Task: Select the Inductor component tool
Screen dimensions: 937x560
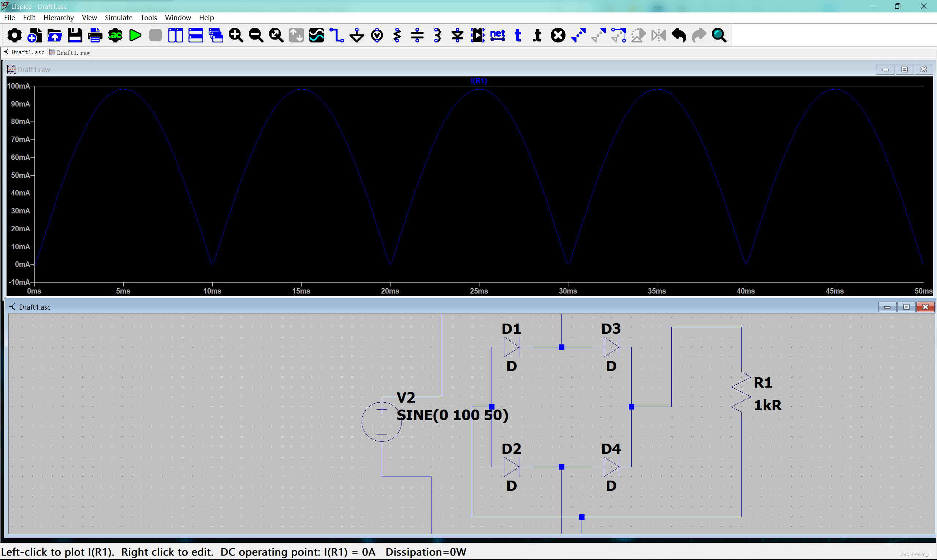Action: (437, 36)
